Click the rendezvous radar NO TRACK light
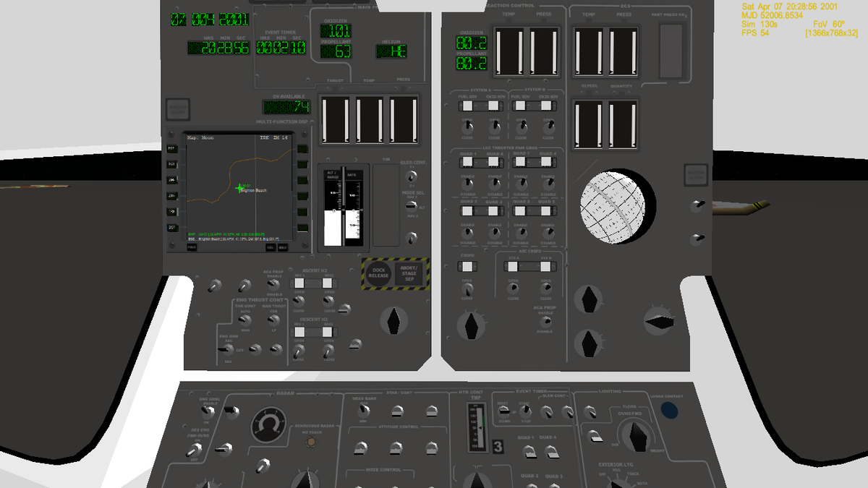The image size is (868, 488). [x=311, y=442]
